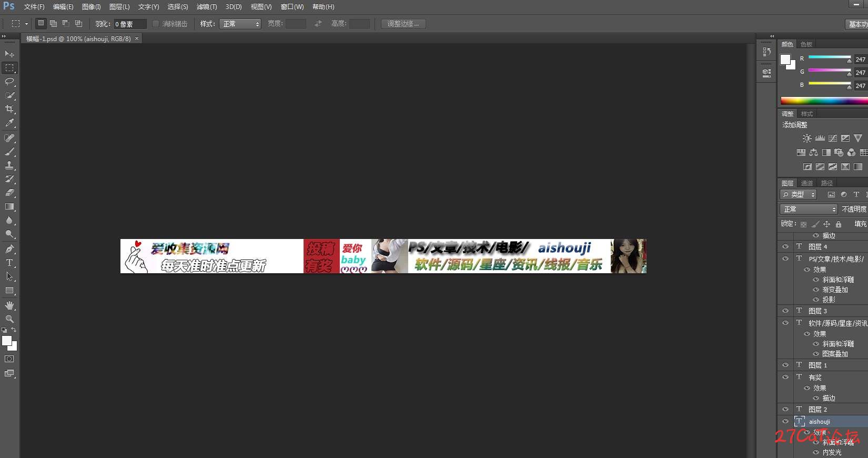This screenshot has height=458, width=868.
Task: Hide the 图层 4 layer
Action: click(785, 246)
